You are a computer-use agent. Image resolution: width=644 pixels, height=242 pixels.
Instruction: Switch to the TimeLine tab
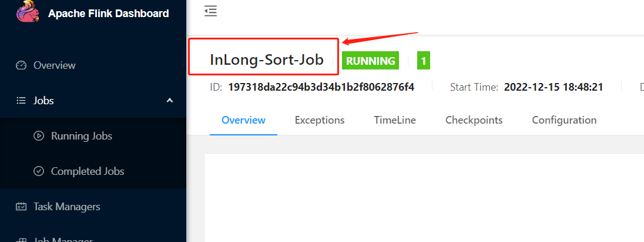[395, 120]
